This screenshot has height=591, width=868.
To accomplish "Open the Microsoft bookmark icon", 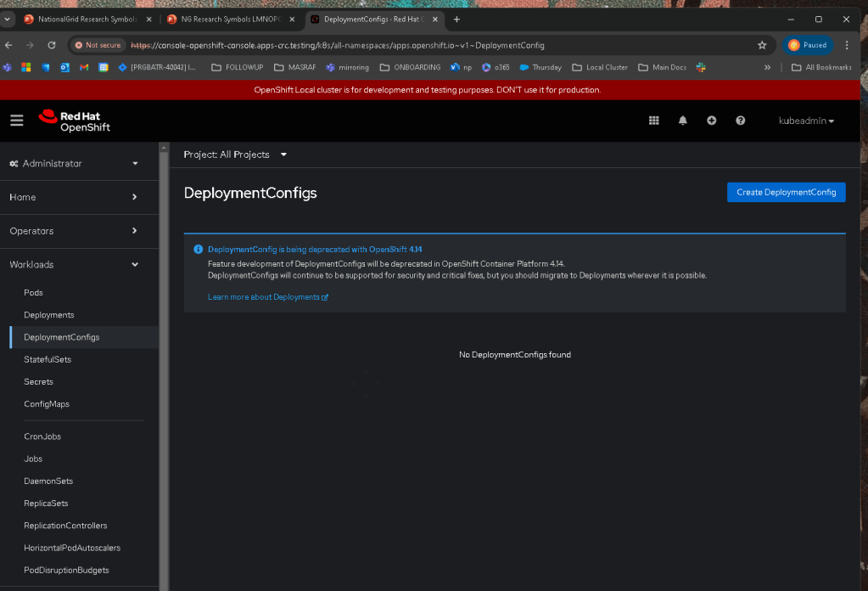I will pyautogui.click(x=26, y=67).
